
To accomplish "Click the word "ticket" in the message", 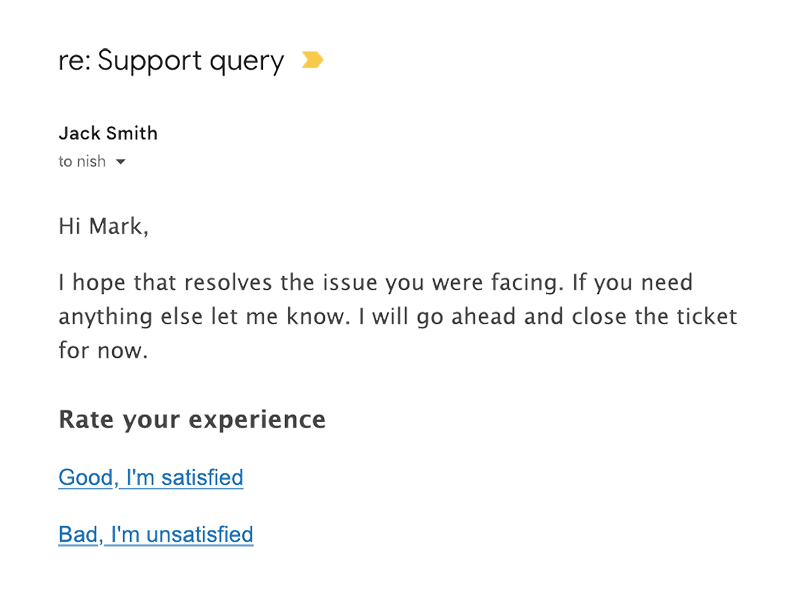I will (707, 316).
